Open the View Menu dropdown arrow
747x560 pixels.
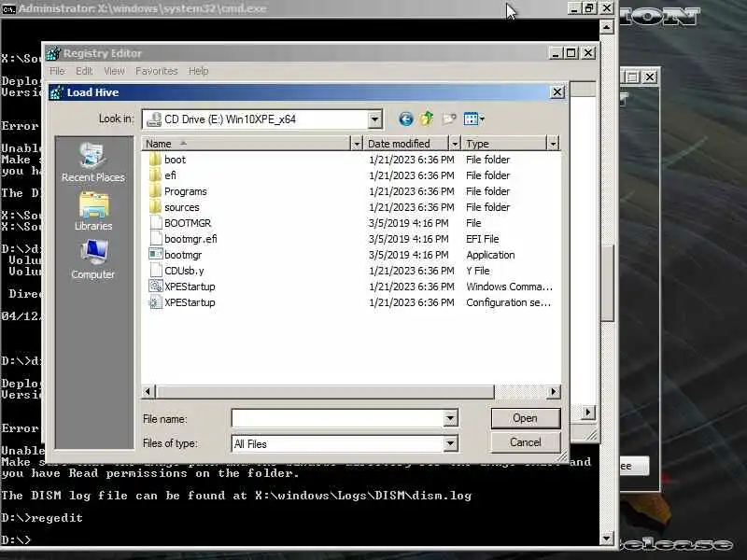click(482, 119)
